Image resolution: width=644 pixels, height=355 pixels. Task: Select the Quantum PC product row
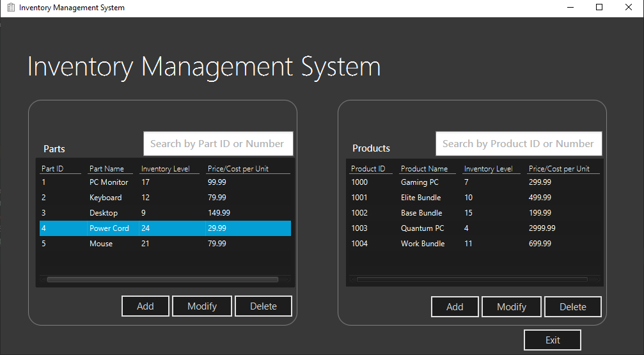pyautogui.click(x=475, y=228)
